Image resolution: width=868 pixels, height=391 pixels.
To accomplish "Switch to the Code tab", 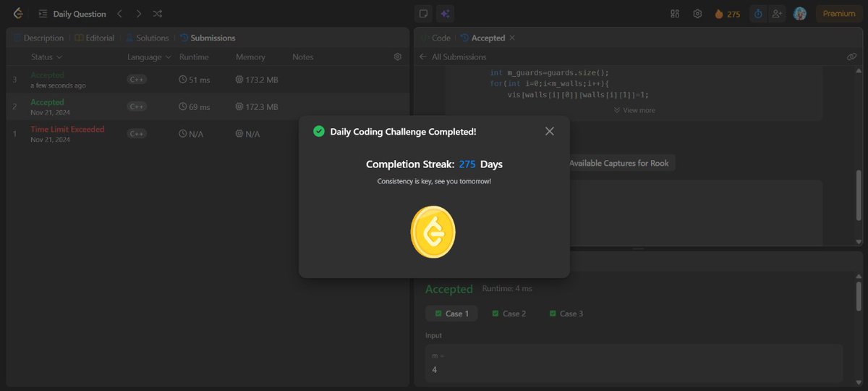I will [x=435, y=38].
